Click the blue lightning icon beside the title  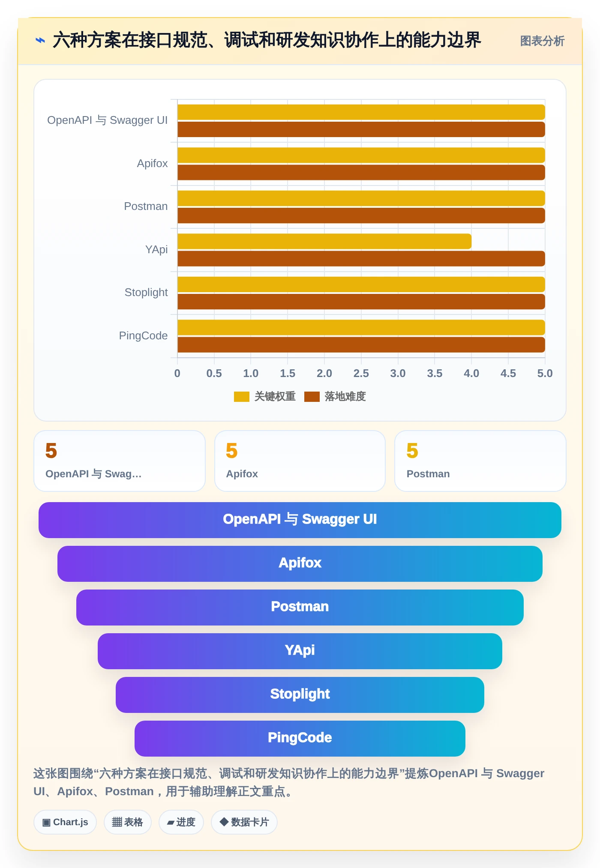pos(40,41)
